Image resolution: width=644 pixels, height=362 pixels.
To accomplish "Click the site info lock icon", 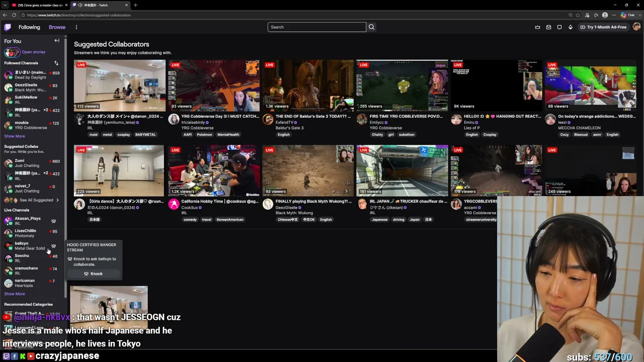I will tap(22, 15).
